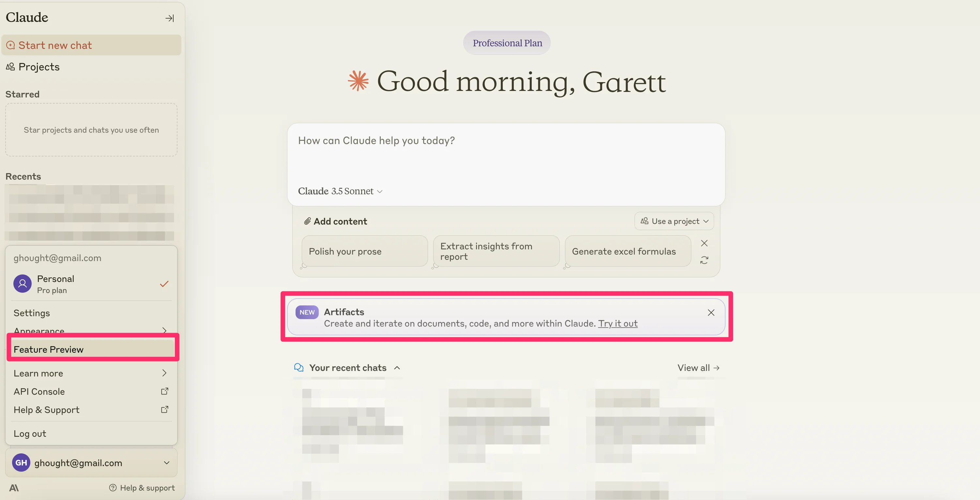Dismiss the suggestion prompts with X icon
This screenshot has width=980, height=500.
pos(704,243)
